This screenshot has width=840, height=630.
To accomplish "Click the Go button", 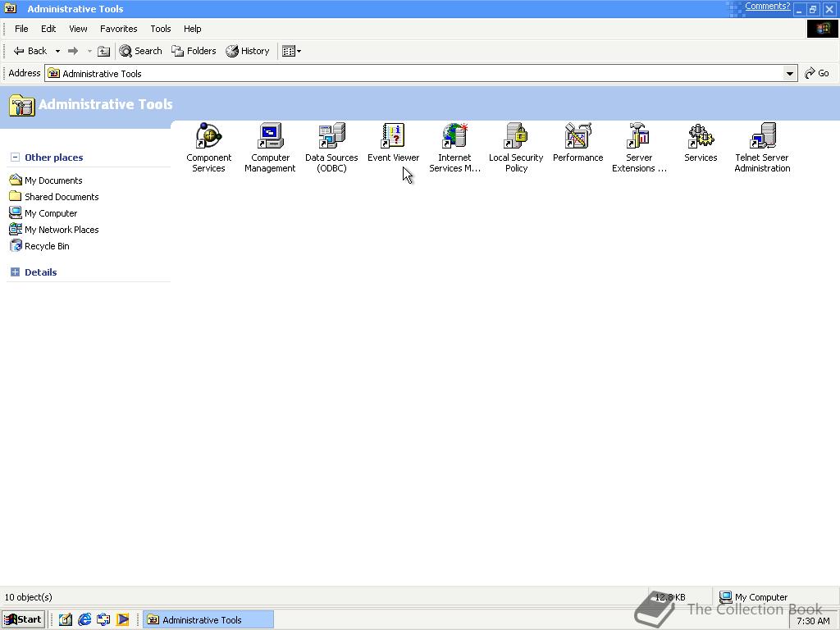I will (x=817, y=73).
